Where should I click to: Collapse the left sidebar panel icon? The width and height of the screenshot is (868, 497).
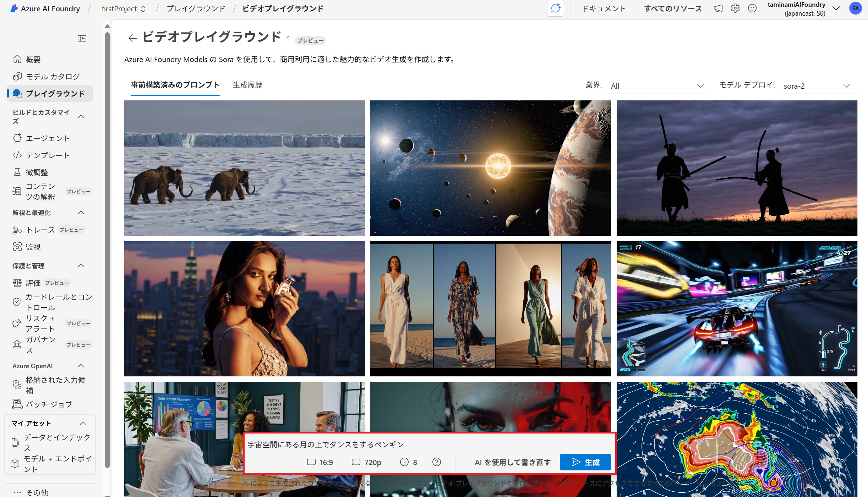coord(82,38)
